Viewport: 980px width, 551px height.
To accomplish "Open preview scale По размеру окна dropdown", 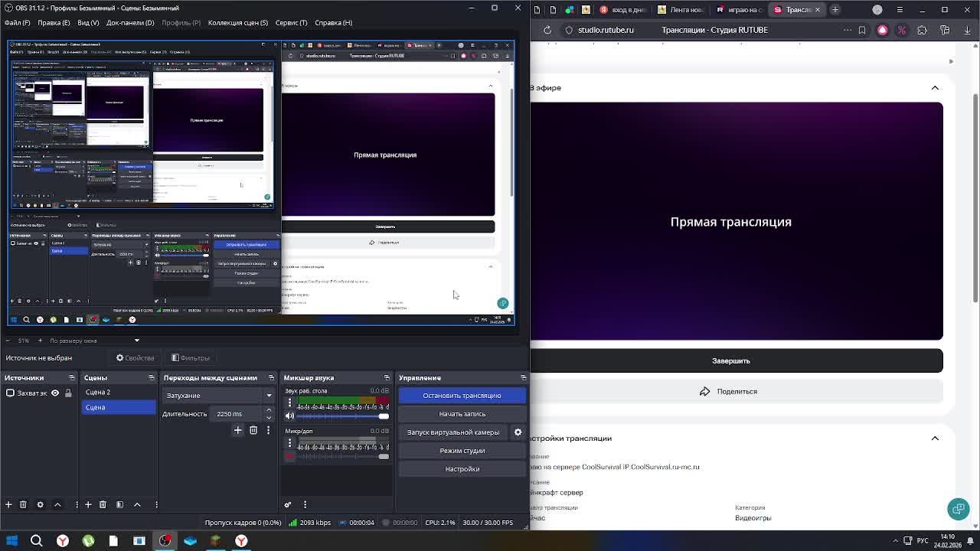I will (x=94, y=341).
